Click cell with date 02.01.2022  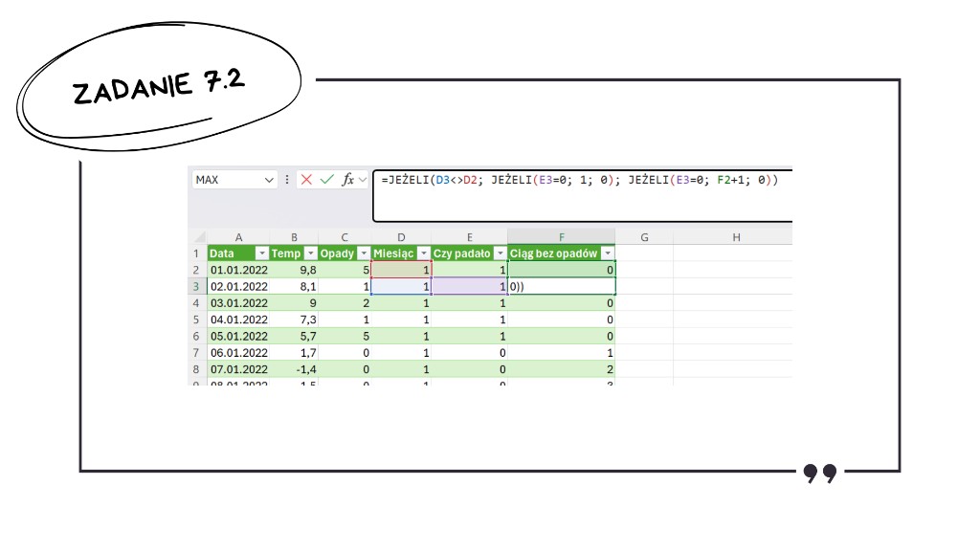[238, 286]
